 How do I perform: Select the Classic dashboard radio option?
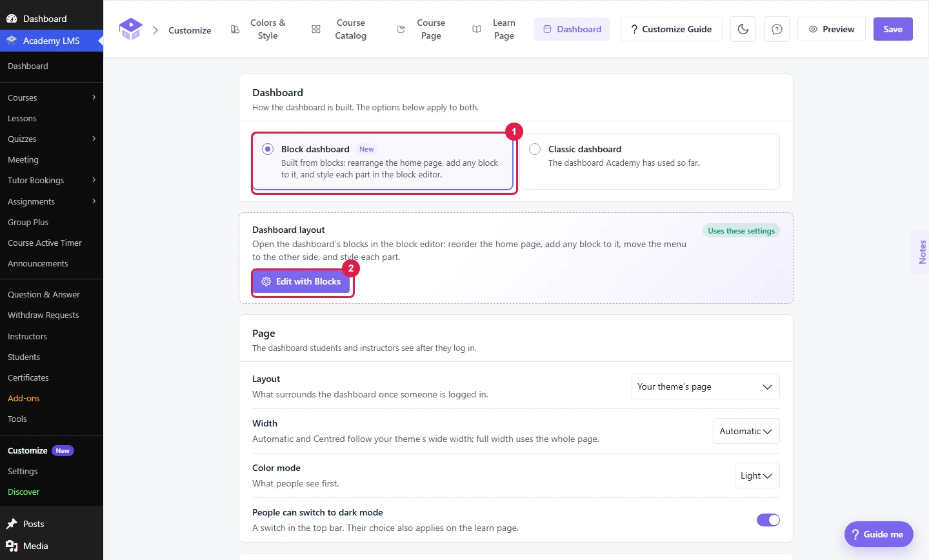click(x=535, y=149)
